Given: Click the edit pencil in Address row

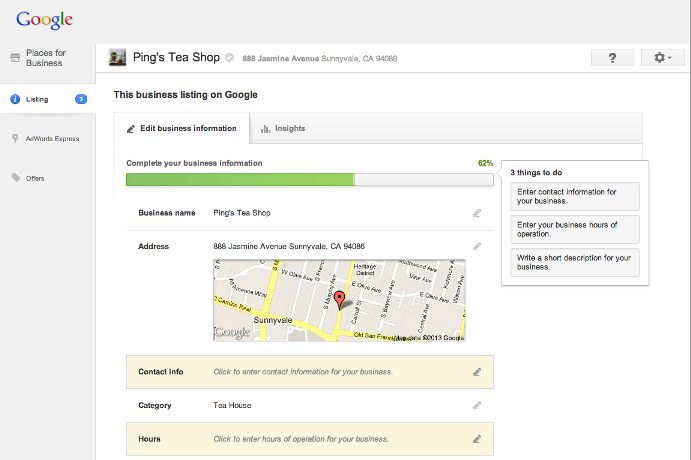Looking at the screenshot, I should (x=477, y=246).
